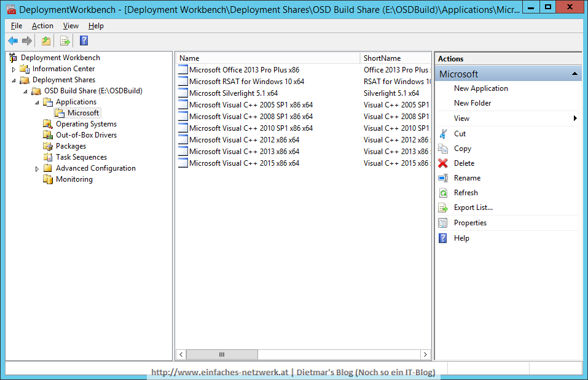
Task: Click the Advanced Configuration folder icon
Action: [48, 168]
